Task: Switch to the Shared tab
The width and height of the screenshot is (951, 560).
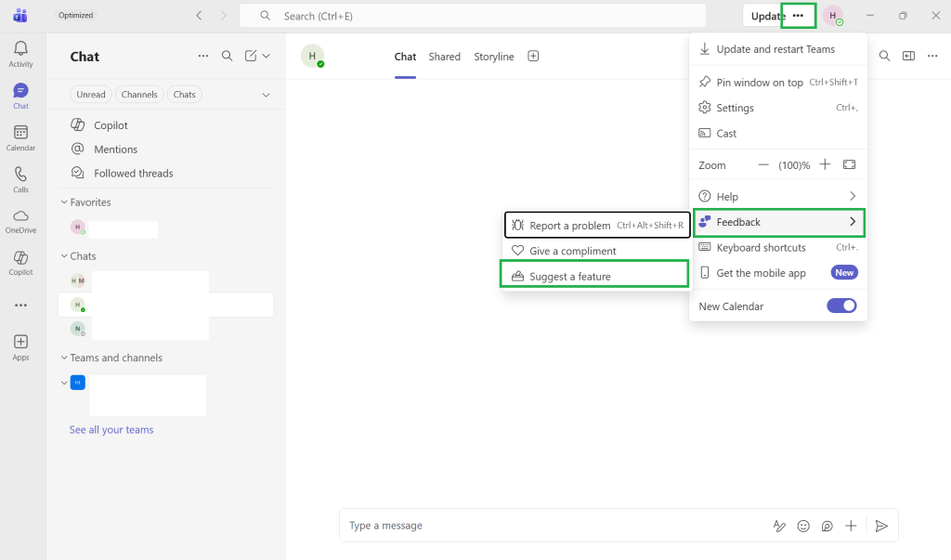Action: click(x=445, y=57)
